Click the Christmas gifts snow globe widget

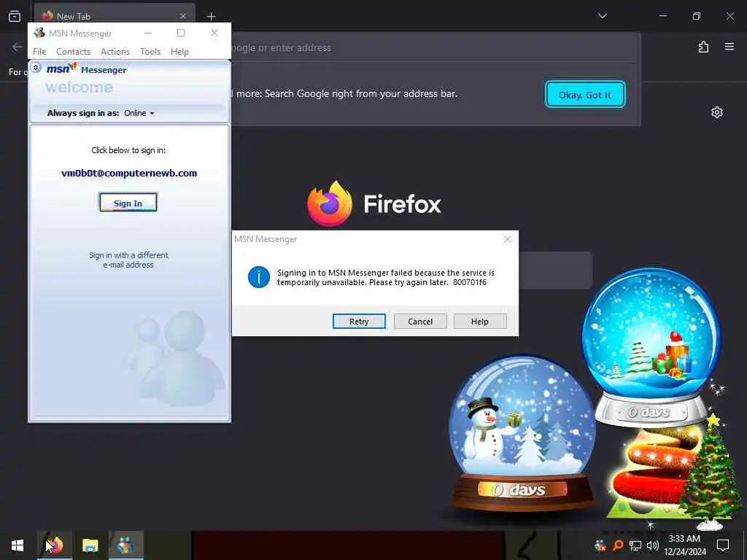(x=651, y=346)
